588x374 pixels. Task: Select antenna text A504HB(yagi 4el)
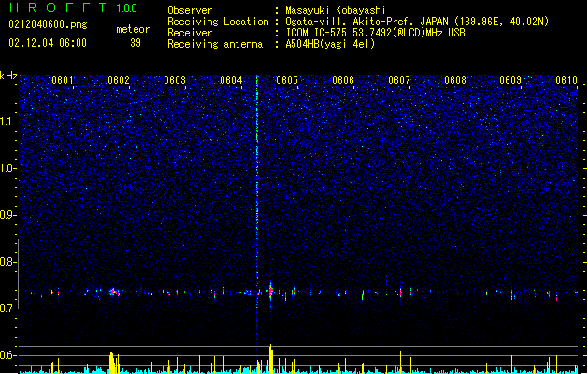click(330, 44)
